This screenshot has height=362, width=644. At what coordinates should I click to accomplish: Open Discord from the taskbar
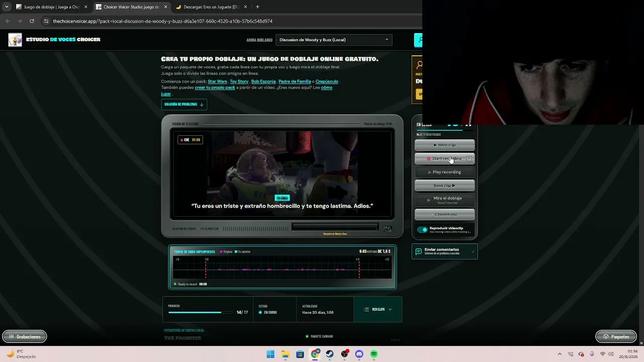[359, 354]
